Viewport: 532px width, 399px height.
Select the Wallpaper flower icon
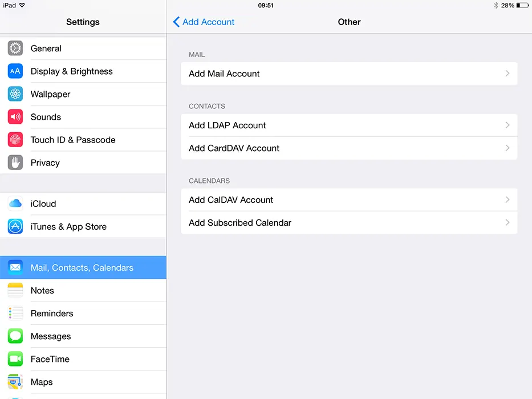[15, 94]
